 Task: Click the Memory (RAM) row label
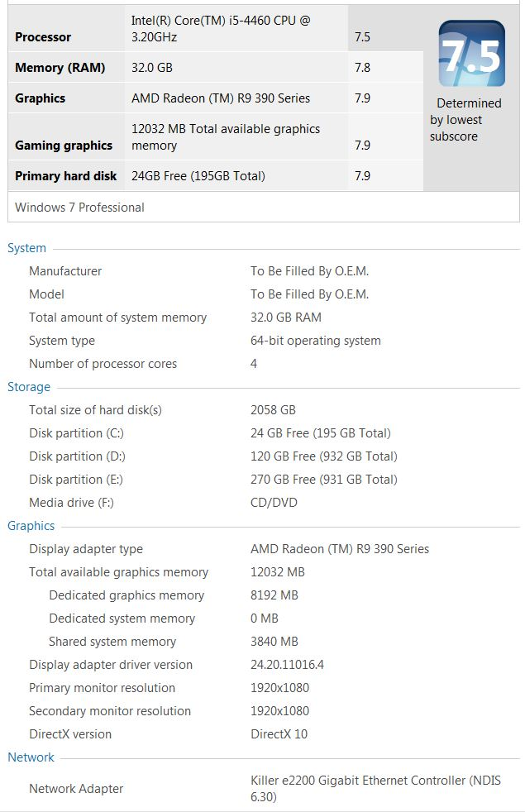pos(60,68)
